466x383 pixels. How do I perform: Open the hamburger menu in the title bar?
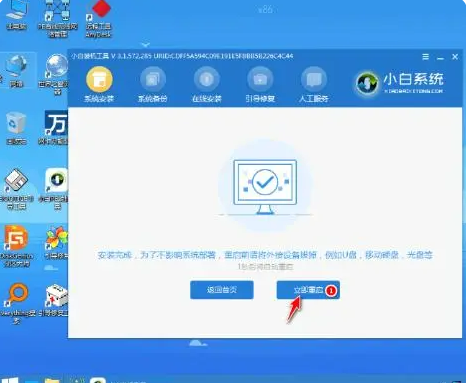tap(426, 57)
